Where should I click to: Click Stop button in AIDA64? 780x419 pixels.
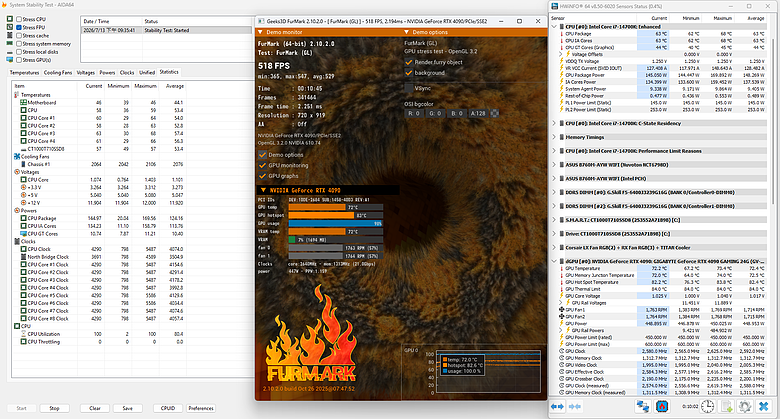(54, 408)
